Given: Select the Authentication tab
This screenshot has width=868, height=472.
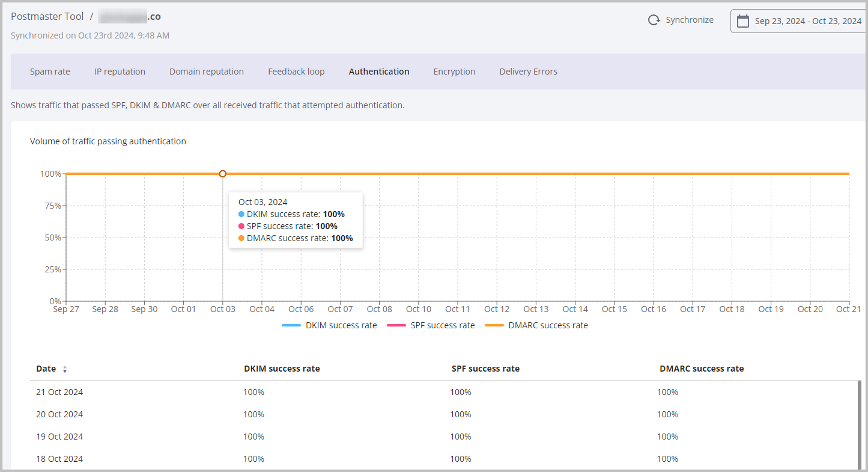Looking at the screenshot, I should (x=379, y=72).
